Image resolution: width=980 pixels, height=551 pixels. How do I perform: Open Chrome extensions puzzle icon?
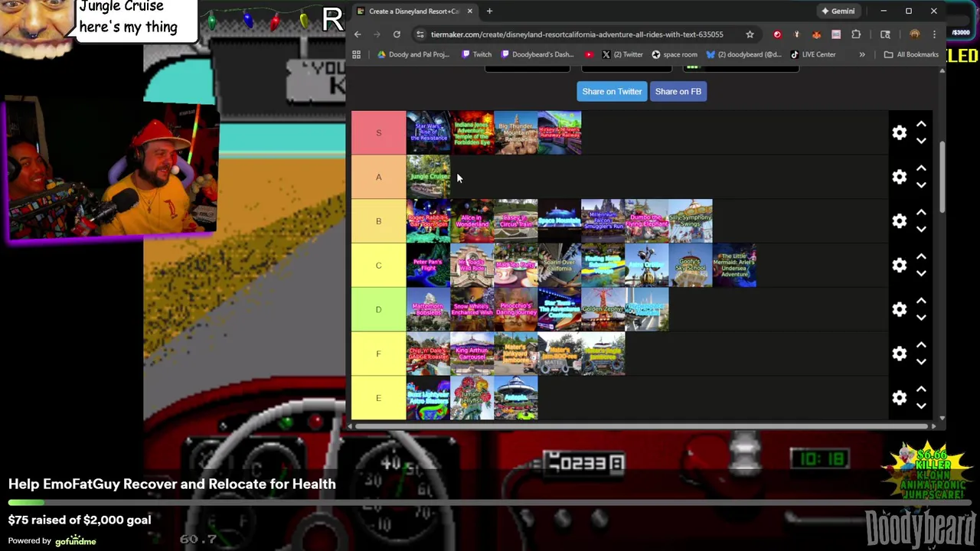pyautogui.click(x=856, y=34)
